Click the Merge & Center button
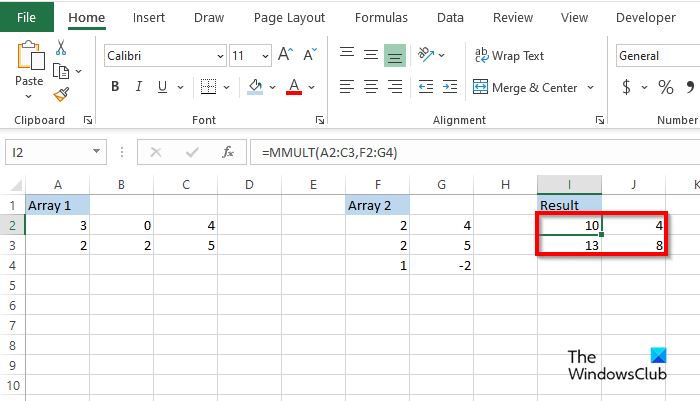This screenshot has width=700, height=401. point(526,87)
